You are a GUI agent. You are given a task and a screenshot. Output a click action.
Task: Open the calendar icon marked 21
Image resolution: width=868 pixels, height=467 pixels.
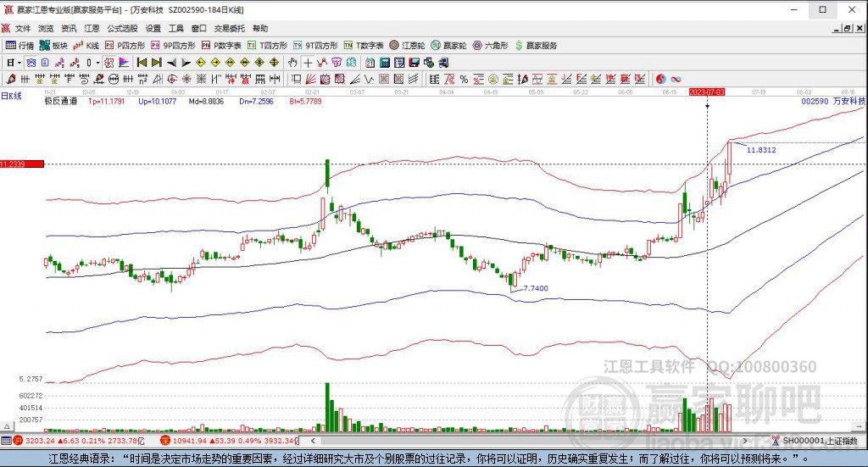point(370,63)
